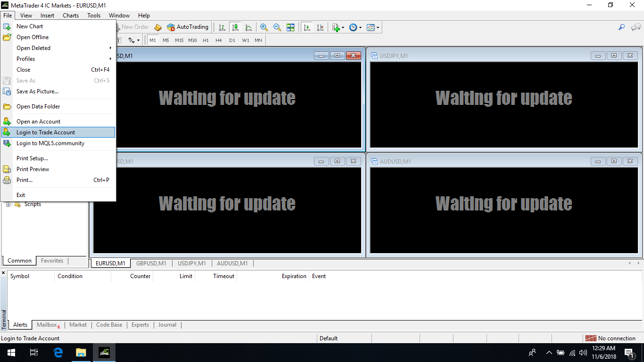Switch to line chart view
The width and height of the screenshot is (644, 362).
(248, 27)
